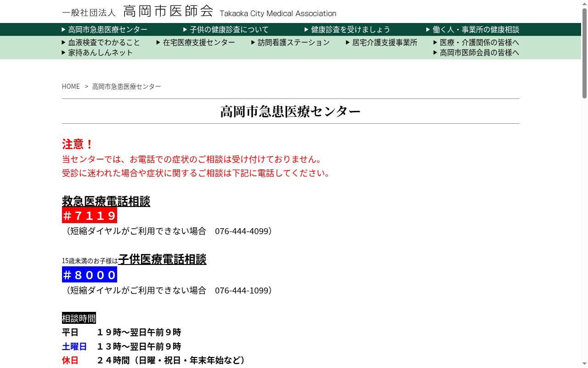The height and width of the screenshot is (368, 588).
Task: Click the blue ＃８０００ number box
Action: 90,275
